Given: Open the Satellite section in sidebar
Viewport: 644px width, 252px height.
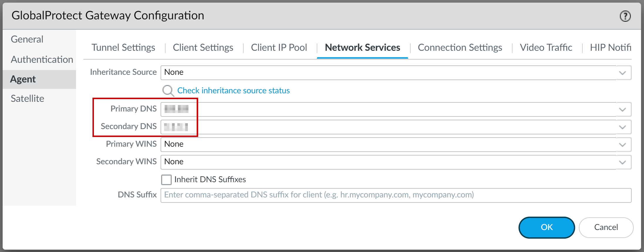Looking at the screenshot, I should point(28,99).
